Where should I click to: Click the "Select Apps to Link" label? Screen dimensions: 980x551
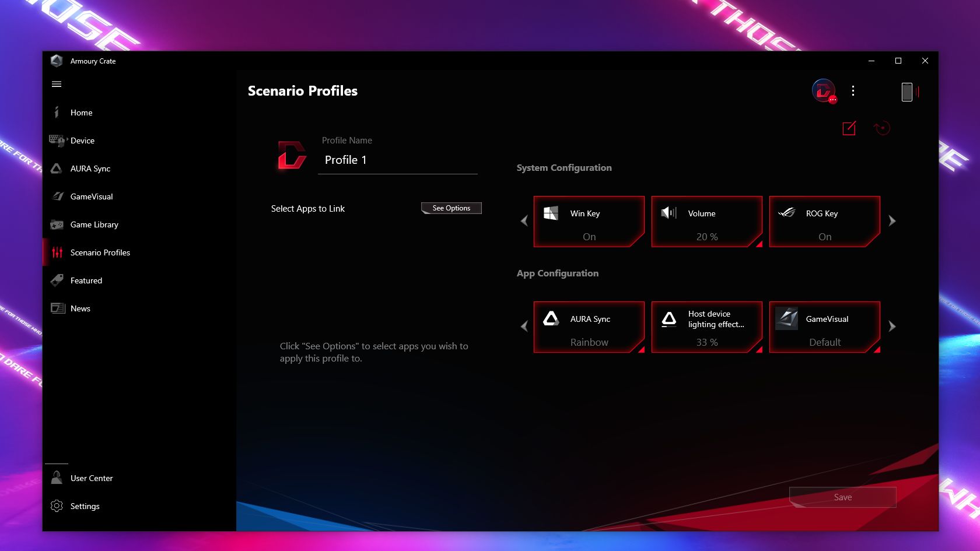point(308,209)
